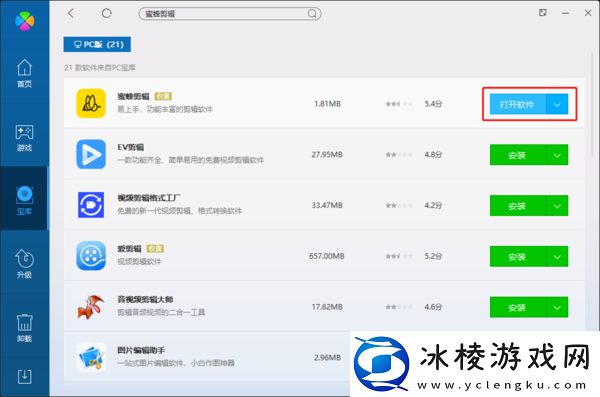The image size is (600, 397).
Task: Expand dropdown arrow beside 打开软件
Action: [x=557, y=104]
